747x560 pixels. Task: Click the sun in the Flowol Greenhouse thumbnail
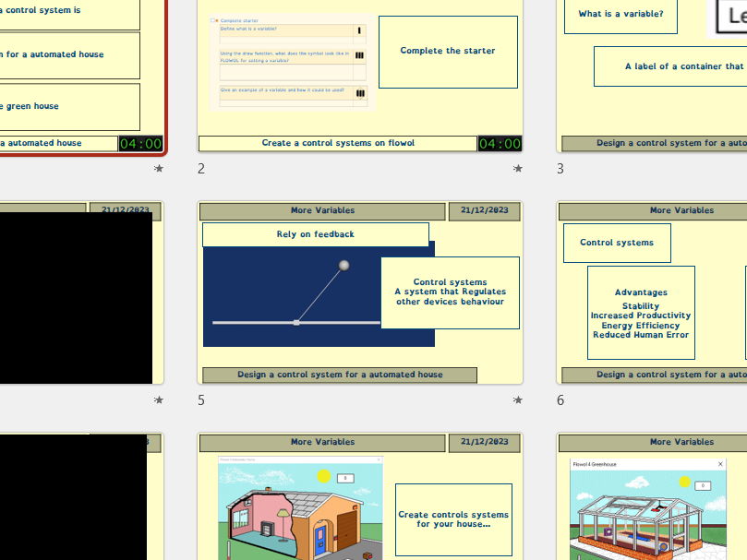coord(684,482)
